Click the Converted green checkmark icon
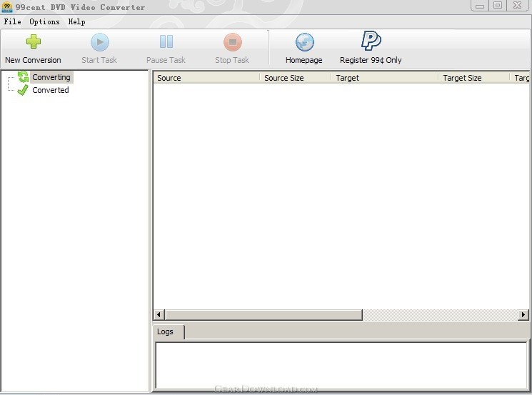The width and height of the screenshot is (532, 395). pos(23,90)
